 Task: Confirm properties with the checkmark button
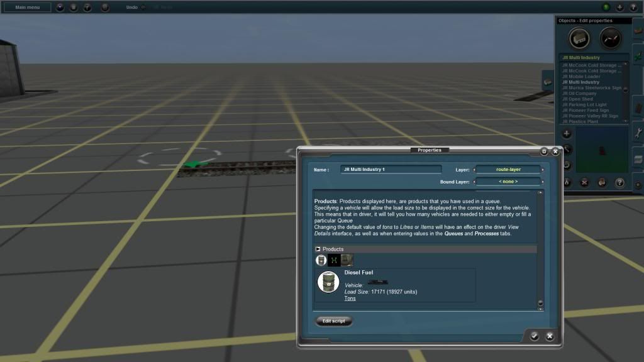tap(534, 336)
